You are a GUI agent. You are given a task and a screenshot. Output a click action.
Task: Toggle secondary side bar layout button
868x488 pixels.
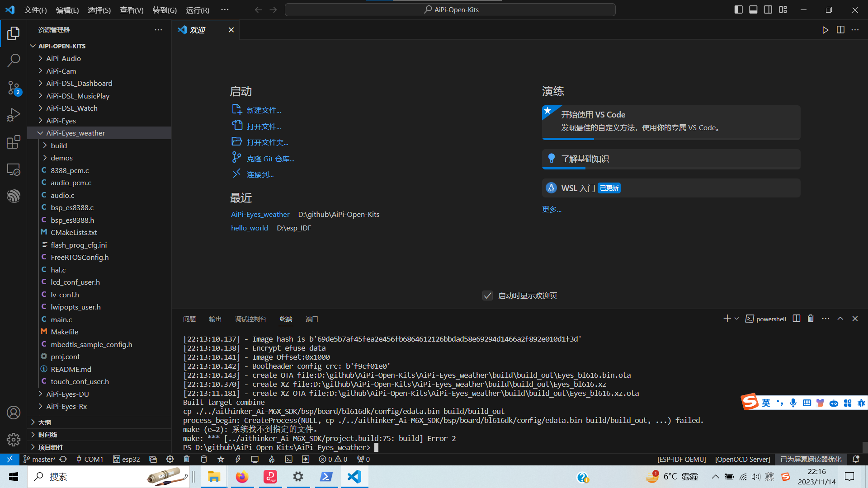[768, 9]
